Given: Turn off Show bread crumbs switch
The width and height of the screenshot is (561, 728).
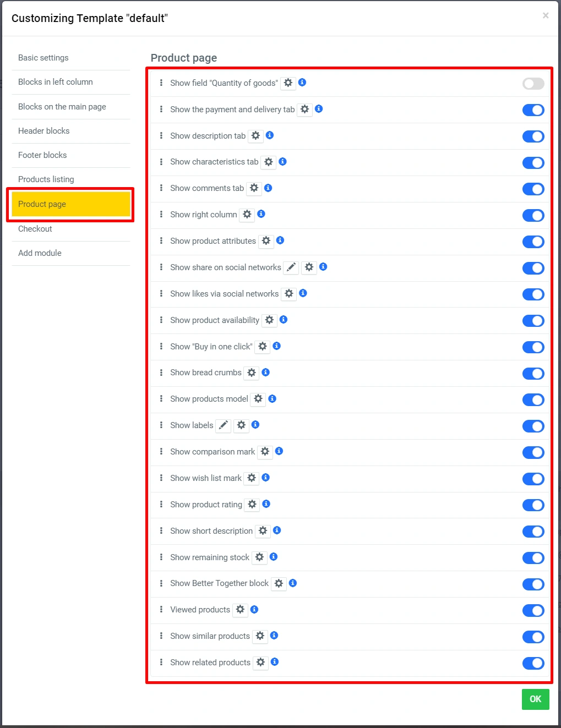Looking at the screenshot, I should tap(533, 374).
